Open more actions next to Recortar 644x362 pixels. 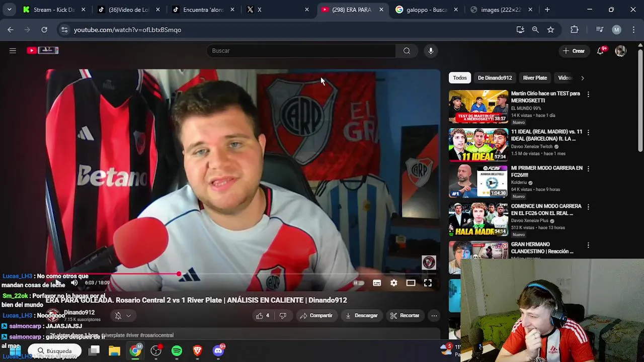434,316
